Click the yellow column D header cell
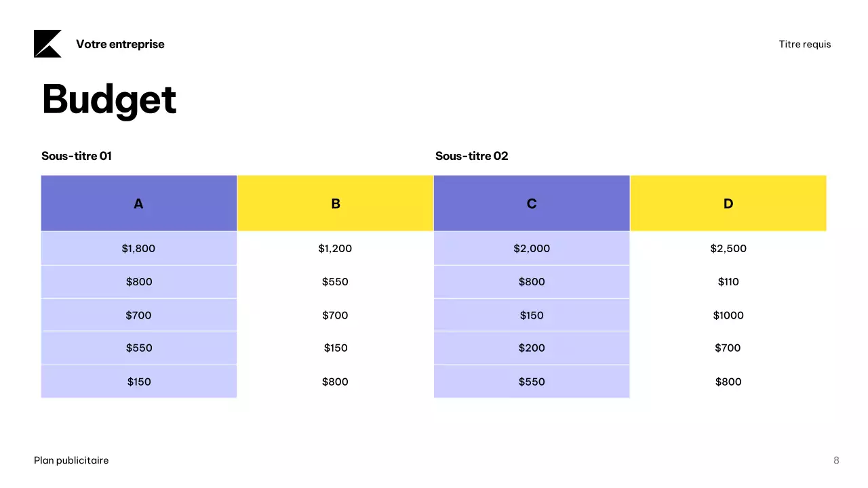Viewport: 868px width, 488px height. click(x=728, y=203)
